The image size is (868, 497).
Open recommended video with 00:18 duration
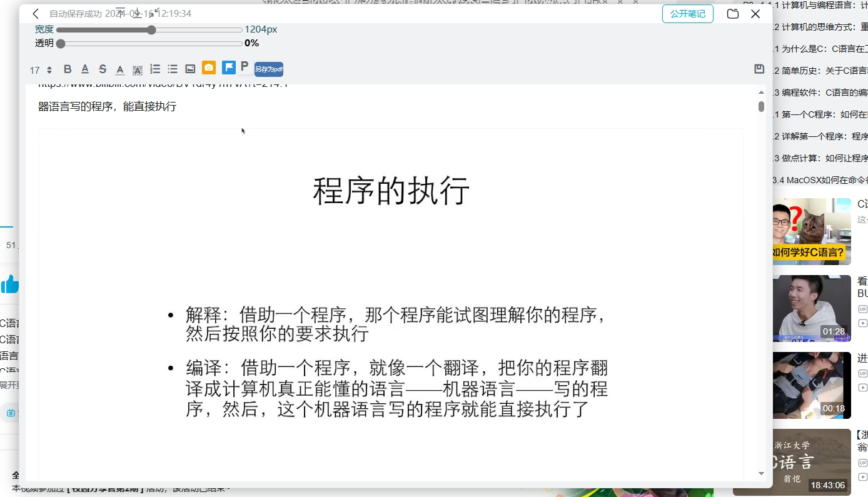coord(812,385)
